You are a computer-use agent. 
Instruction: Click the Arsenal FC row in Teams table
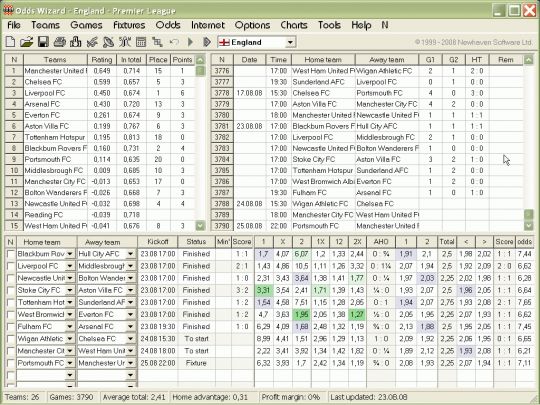click(x=100, y=104)
